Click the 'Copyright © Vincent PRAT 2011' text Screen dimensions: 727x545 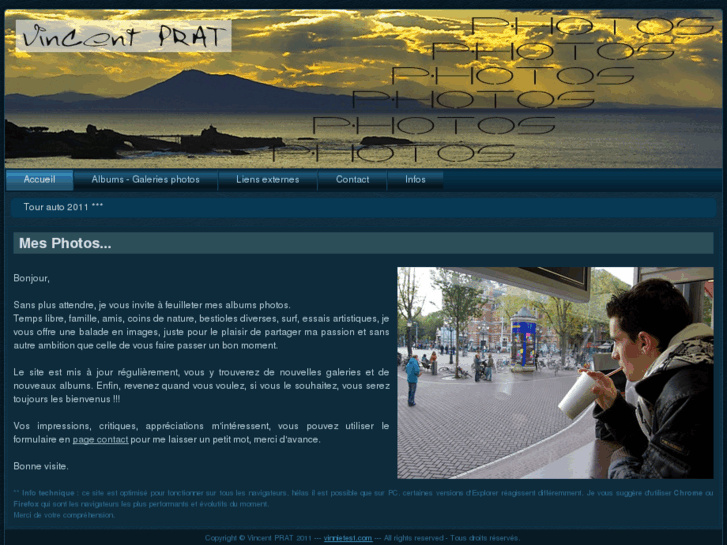[x=258, y=538]
